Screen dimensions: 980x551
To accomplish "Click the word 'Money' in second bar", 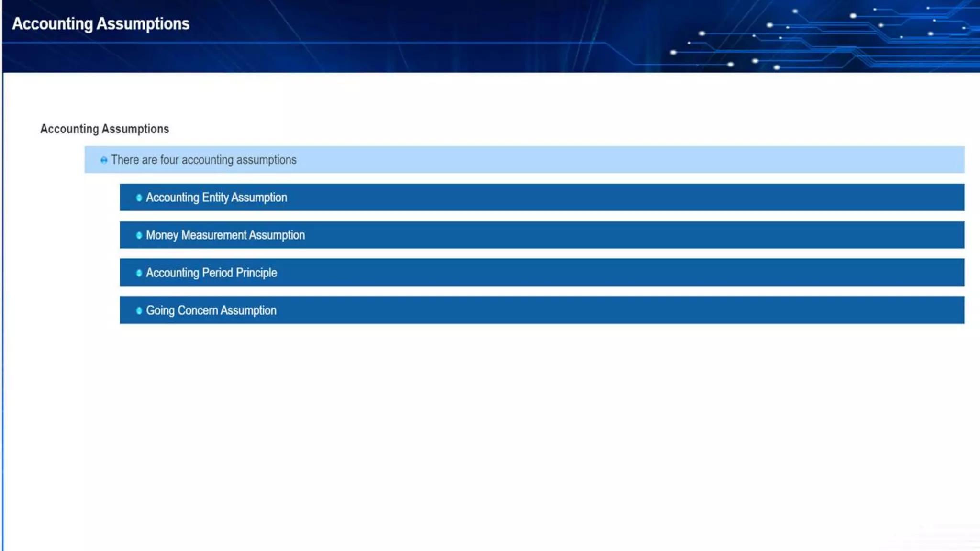I will click(162, 235).
